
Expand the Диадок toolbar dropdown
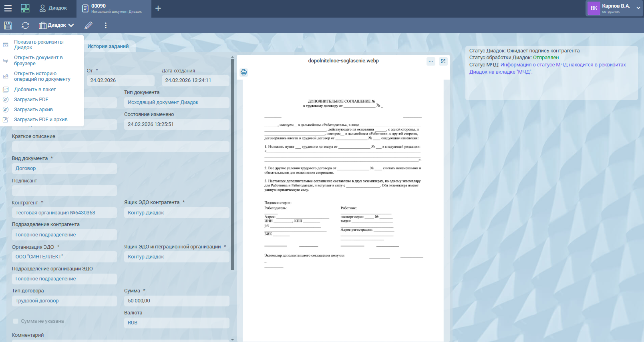[x=57, y=26]
